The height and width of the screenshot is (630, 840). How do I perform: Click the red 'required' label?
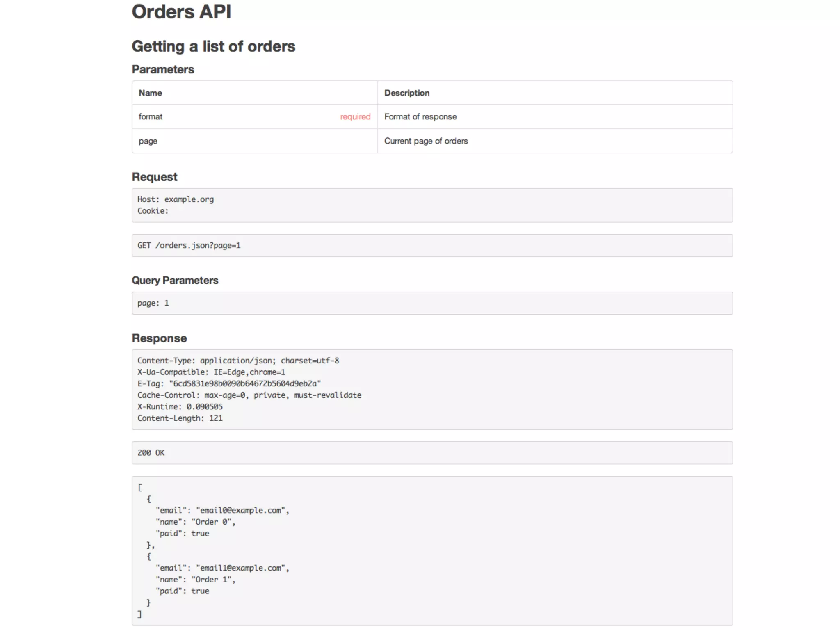tap(355, 117)
